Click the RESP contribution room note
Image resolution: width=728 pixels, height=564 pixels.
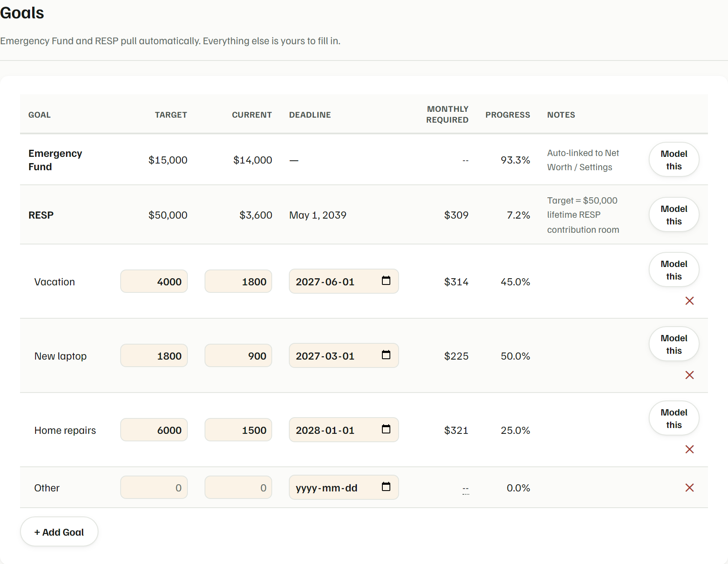coord(583,215)
